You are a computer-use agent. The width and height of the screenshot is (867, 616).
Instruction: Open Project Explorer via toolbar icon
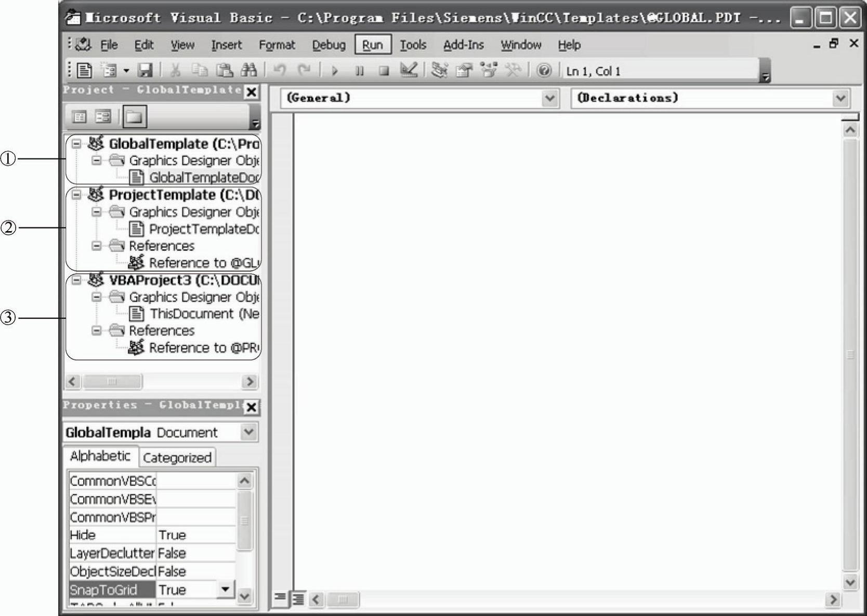click(440, 70)
